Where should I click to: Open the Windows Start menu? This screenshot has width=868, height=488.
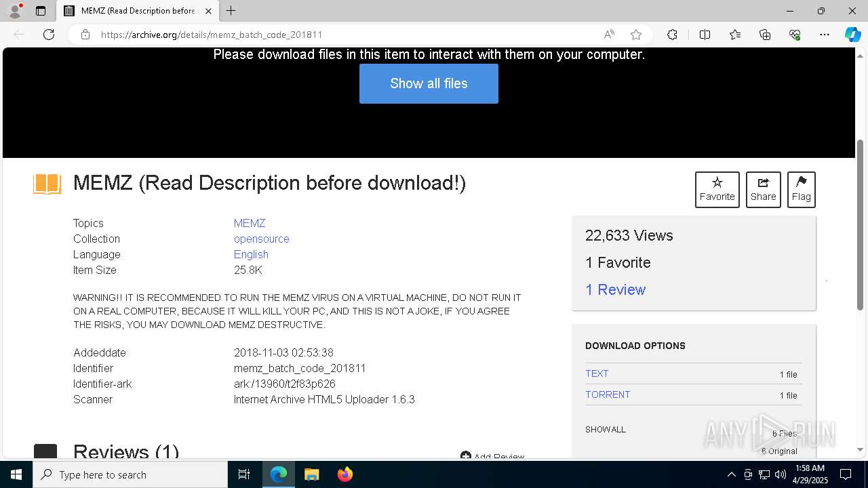coord(16,474)
